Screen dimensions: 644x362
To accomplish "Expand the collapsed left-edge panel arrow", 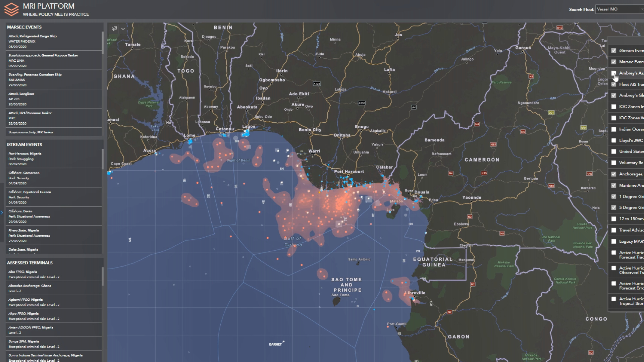I will click(x=2, y=213).
